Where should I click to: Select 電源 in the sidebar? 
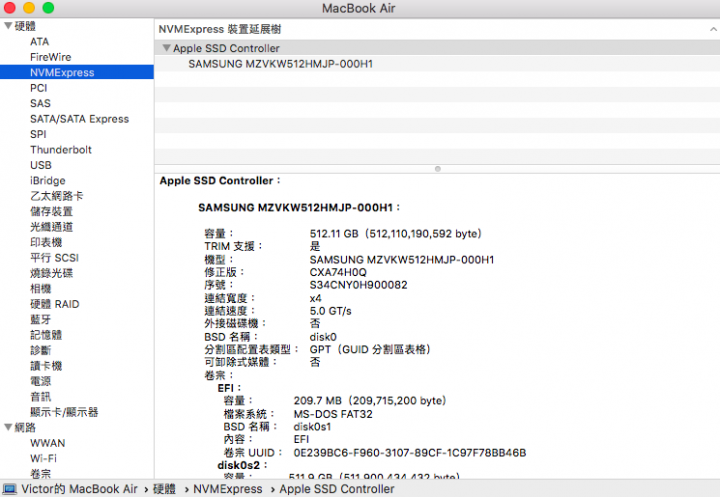pos(41,381)
